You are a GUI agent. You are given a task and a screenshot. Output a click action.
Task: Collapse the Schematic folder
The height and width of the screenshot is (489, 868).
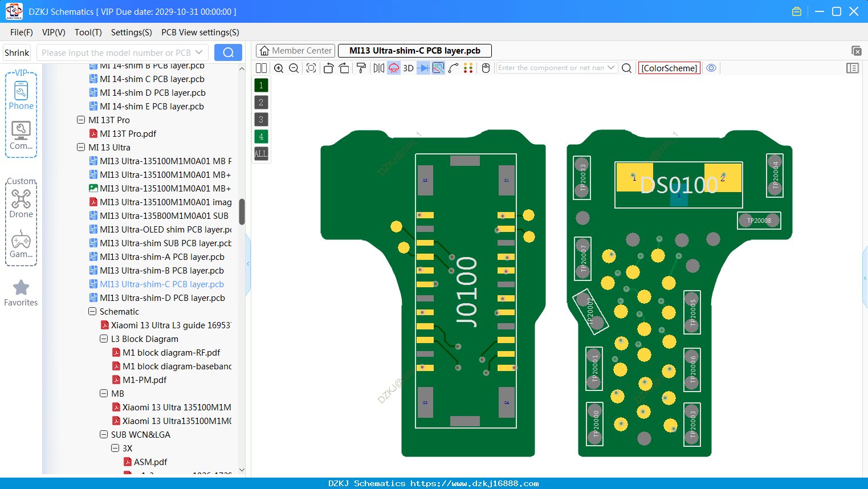(x=92, y=312)
